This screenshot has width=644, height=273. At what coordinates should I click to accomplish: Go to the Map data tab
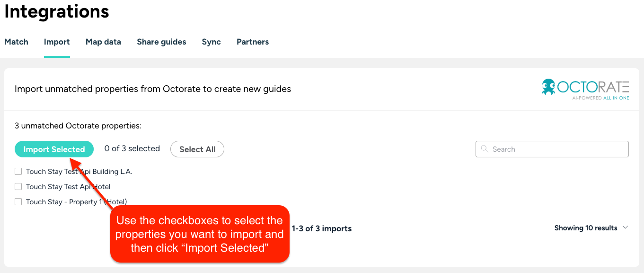tap(103, 42)
